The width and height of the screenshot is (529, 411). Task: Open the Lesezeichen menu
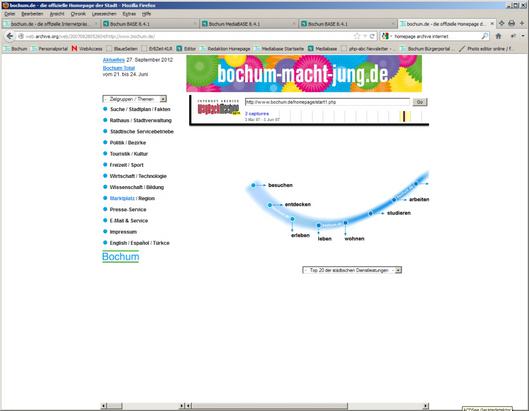tap(104, 14)
